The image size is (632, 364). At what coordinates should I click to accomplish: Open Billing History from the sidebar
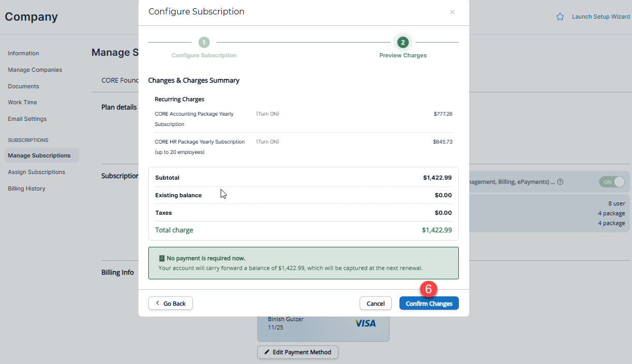[26, 188]
